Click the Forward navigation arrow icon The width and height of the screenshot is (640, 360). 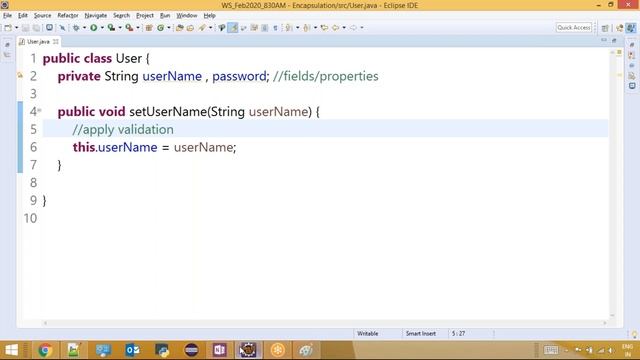[353, 28]
